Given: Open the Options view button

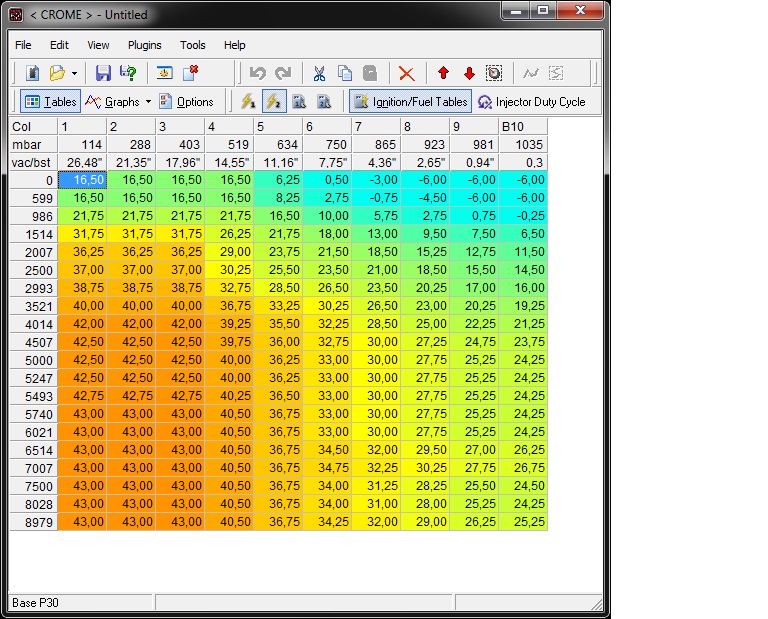Looking at the screenshot, I should (x=187, y=102).
